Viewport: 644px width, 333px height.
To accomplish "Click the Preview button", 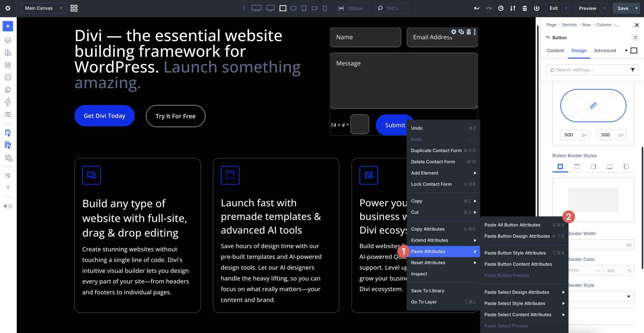I will pyautogui.click(x=587, y=8).
